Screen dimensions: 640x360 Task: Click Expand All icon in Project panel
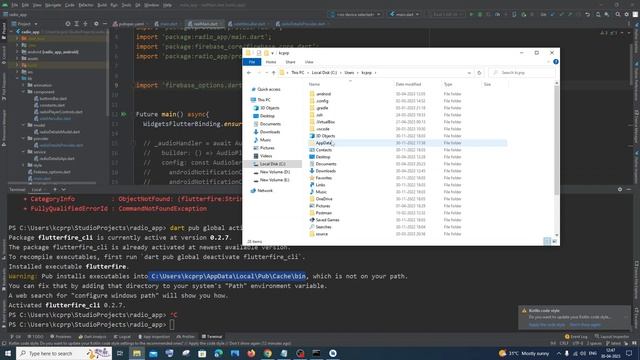(x=76, y=24)
